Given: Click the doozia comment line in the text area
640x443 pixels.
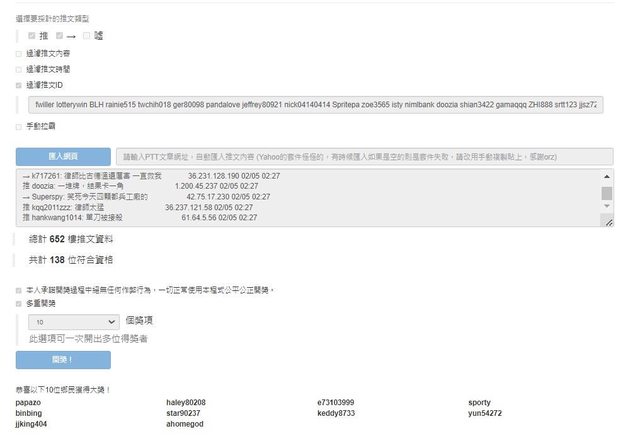Looking at the screenshot, I should pos(150,186).
